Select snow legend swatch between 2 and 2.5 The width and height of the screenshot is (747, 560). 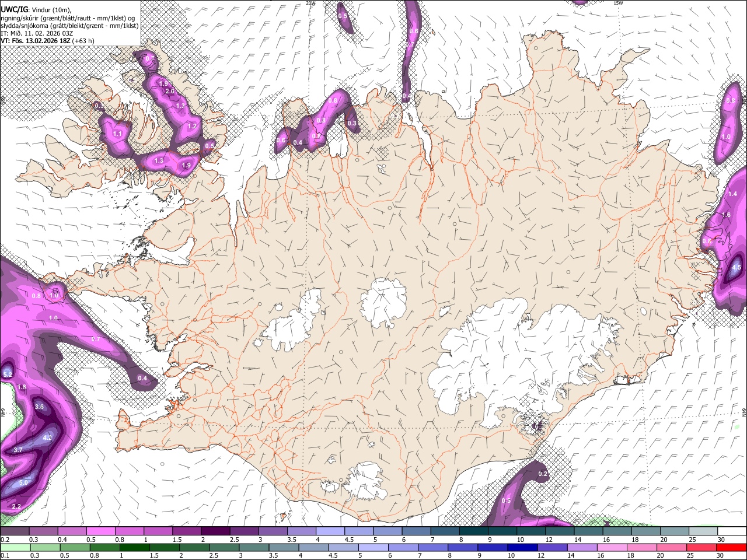215,531
